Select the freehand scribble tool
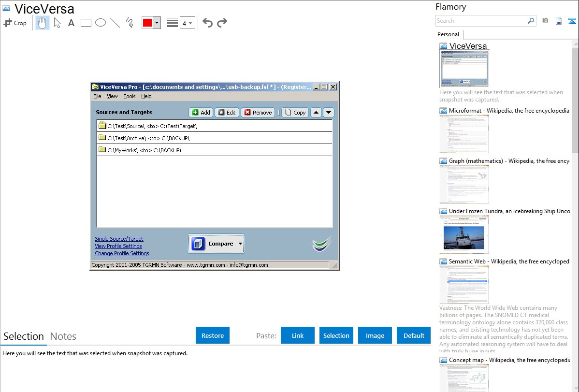Screen dimensions: 579x392 [x=130, y=23]
